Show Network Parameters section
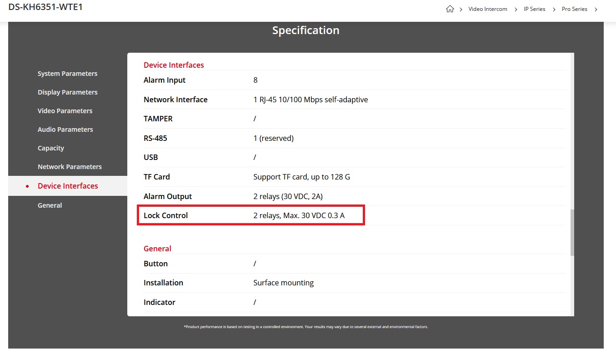Viewport: 616px width, 364px height. [70, 167]
